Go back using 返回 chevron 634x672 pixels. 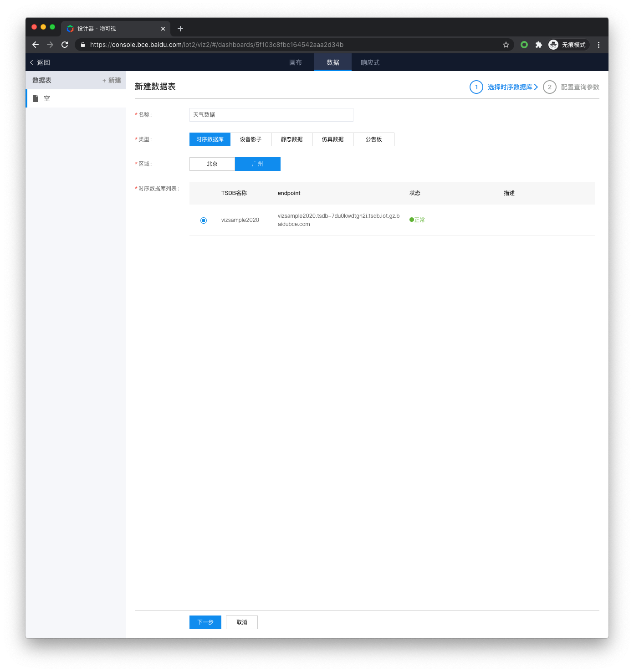(x=31, y=62)
